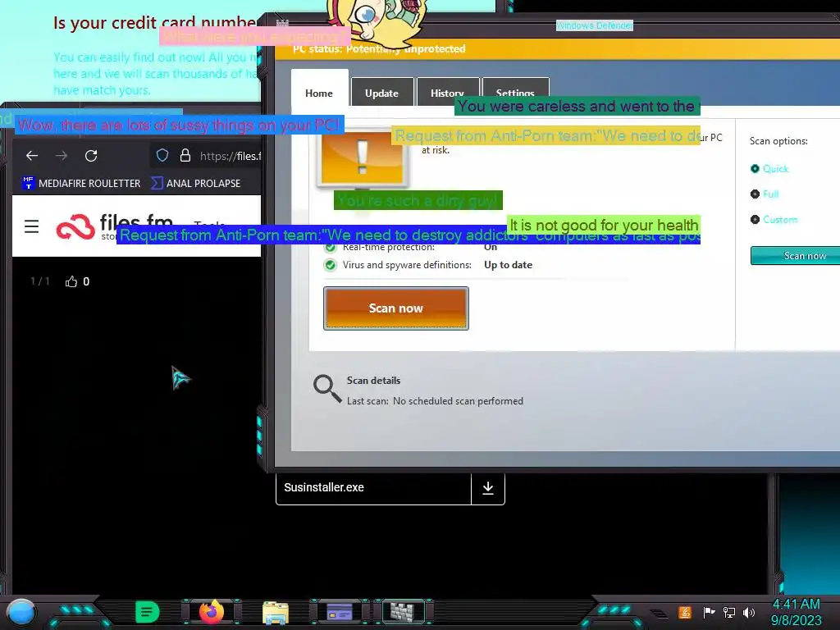The width and height of the screenshot is (840, 630).
Task: Reload the files.fm page
Action: pos(91,156)
